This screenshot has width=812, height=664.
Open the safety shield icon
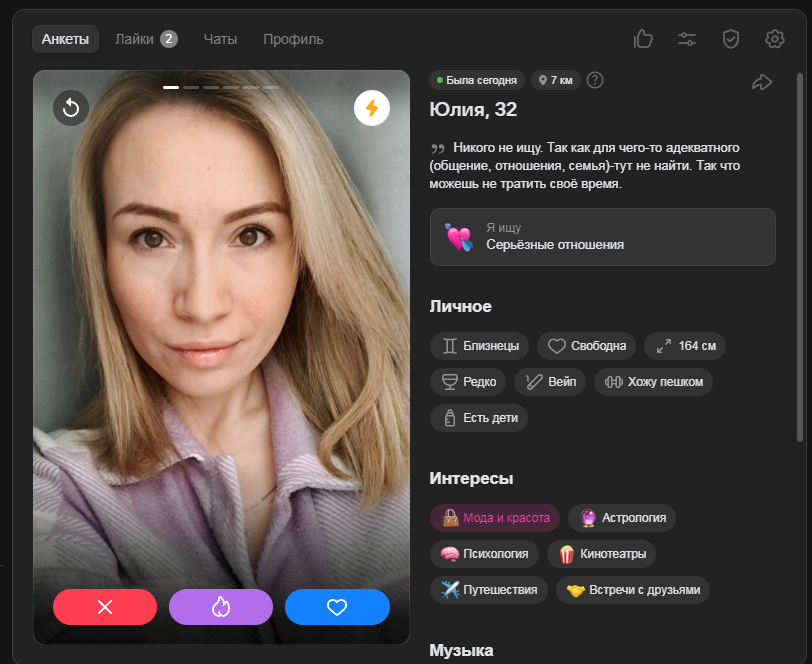pos(731,39)
